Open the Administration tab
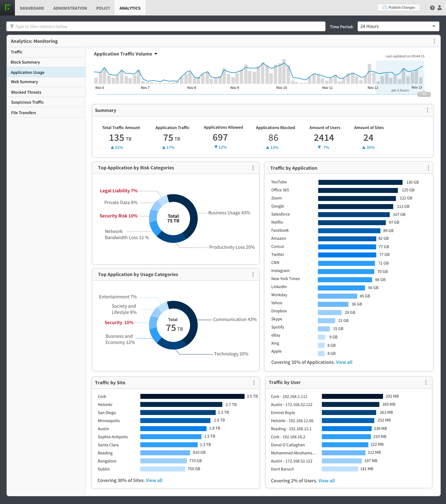This screenshot has width=446, height=504. 70,8
